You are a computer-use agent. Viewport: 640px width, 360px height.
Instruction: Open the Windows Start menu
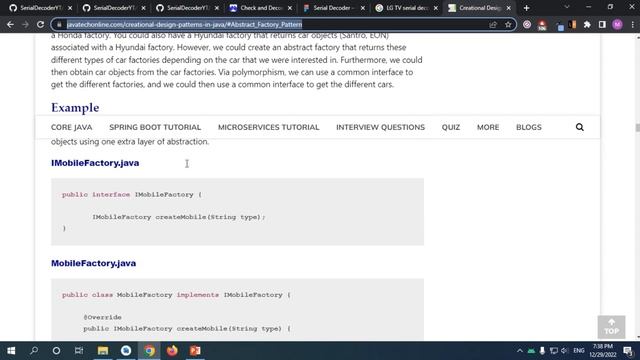pos(11,351)
